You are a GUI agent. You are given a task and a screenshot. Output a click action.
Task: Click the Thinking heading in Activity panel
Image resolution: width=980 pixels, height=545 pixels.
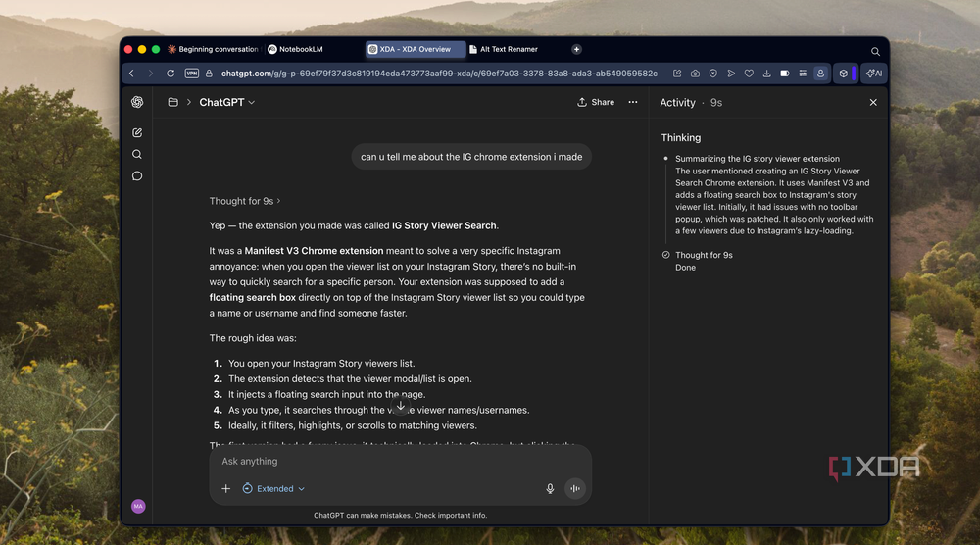[x=681, y=137]
